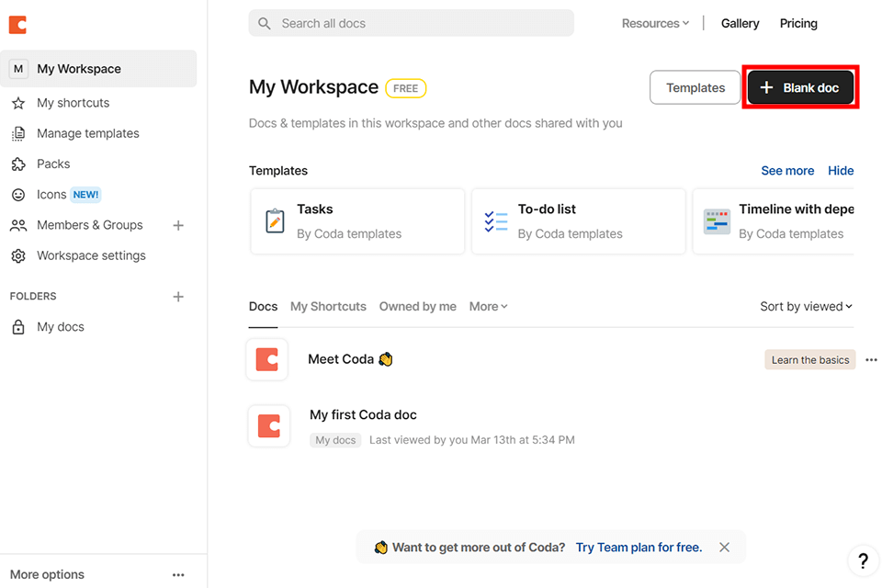Open My docs folder

60,327
